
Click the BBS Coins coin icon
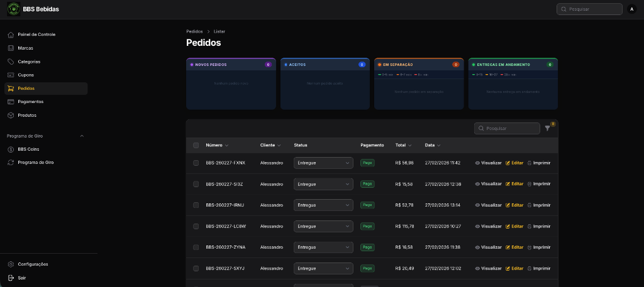click(11, 149)
